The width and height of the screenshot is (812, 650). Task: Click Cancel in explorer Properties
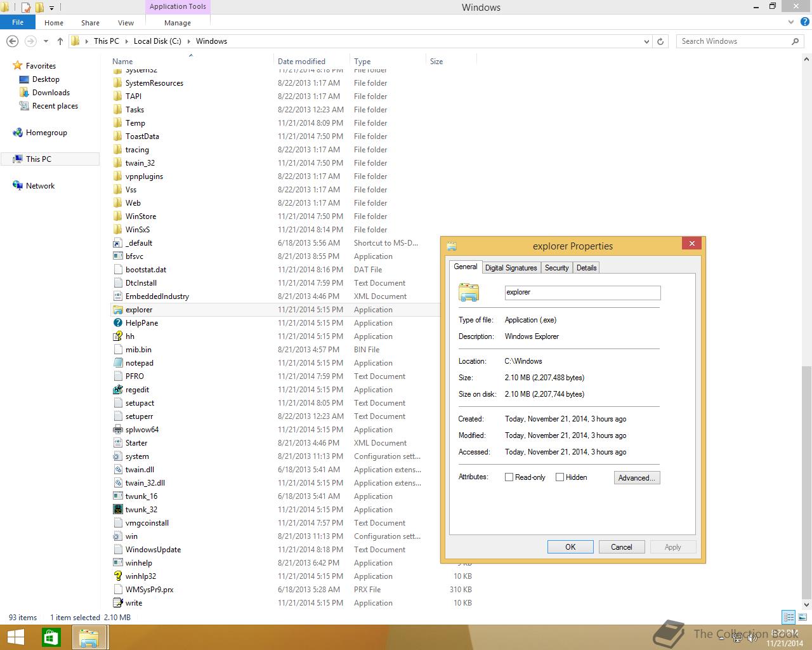coord(622,547)
